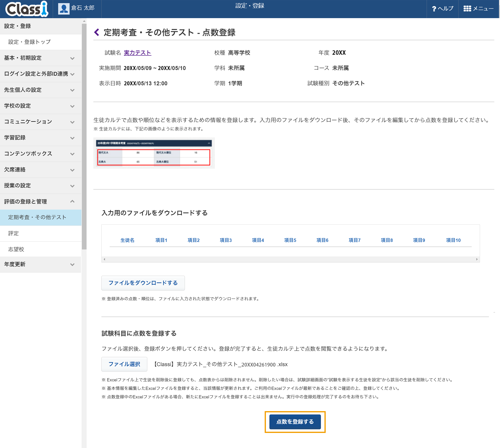Click the ファイル選択 button
Image resolution: width=500 pixels, height=448 pixels.
[x=124, y=364]
